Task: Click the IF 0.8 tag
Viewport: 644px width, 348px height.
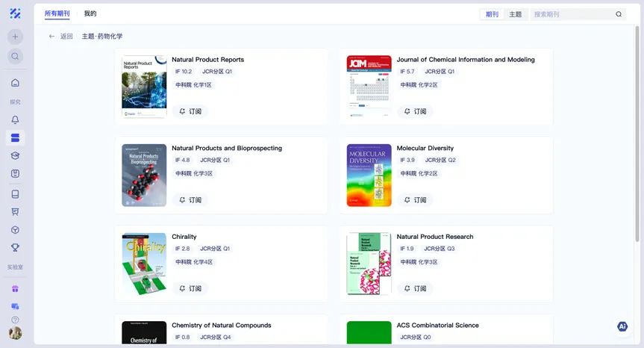Action: [182, 338]
